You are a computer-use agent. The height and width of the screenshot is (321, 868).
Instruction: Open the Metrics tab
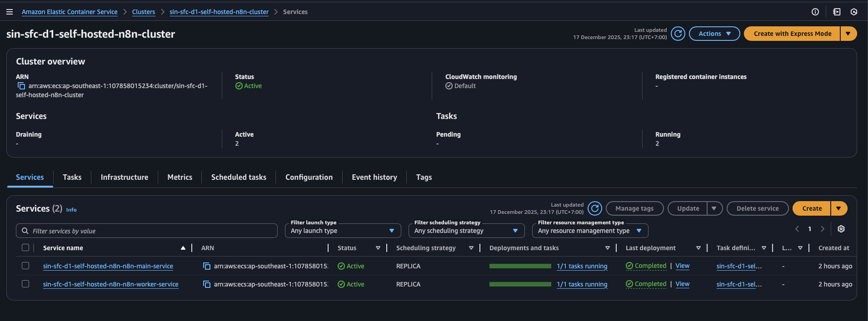pyautogui.click(x=180, y=177)
